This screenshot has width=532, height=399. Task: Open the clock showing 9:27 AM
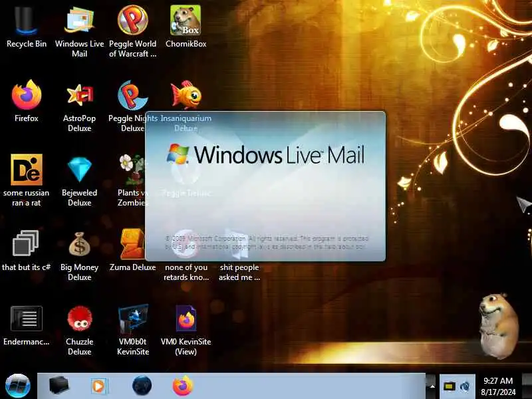click(x=498, y=386)
